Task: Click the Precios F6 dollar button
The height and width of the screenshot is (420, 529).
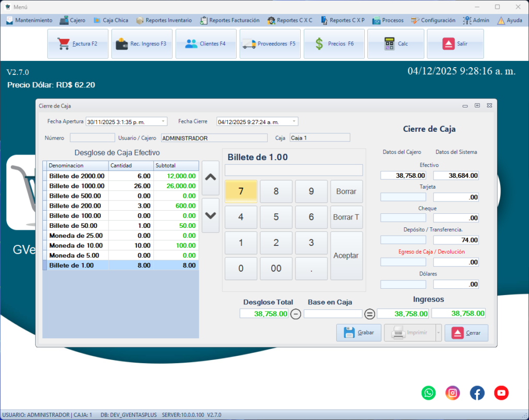Action: pos(334,44)
